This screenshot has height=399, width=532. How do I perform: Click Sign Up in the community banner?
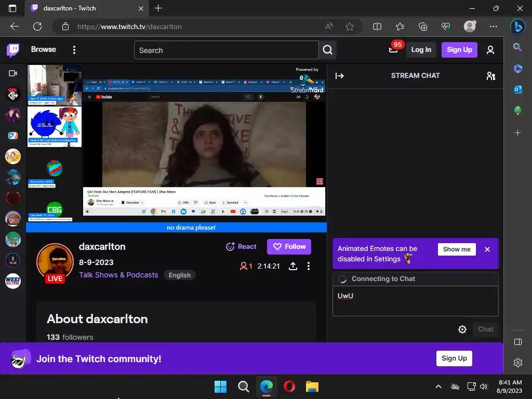(x=454, y=358)
